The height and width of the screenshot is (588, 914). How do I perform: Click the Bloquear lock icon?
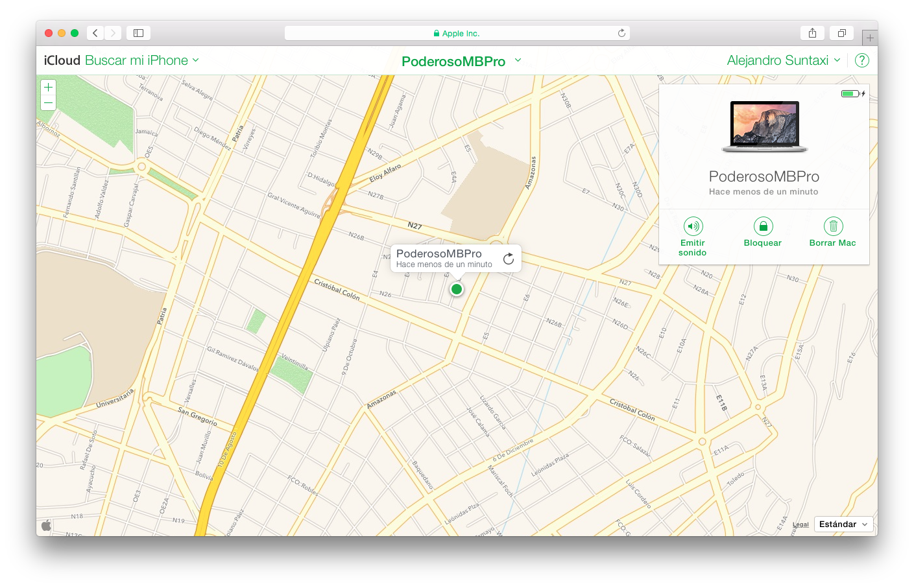pyautogui.click(x=764, y=226)
